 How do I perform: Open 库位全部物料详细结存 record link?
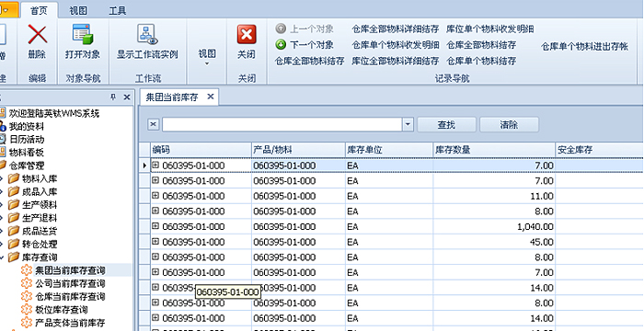(x=395, y=61)
